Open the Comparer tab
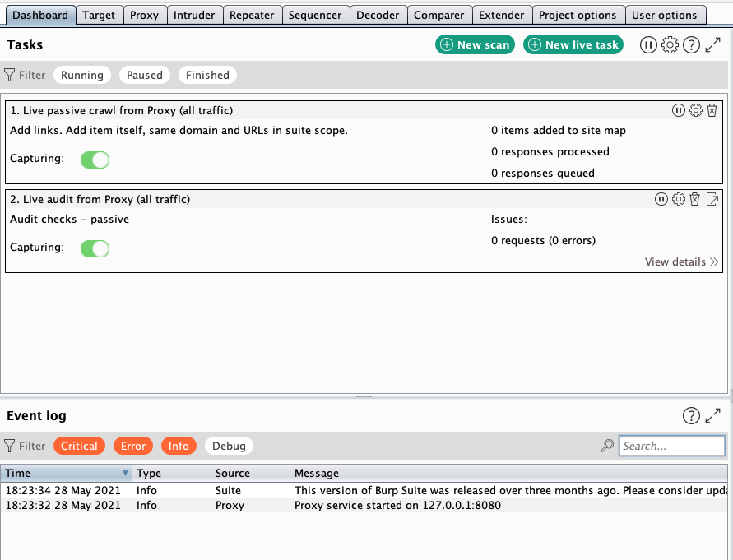Image resolution: width=733 pixels, height=560 pixels. 439,15
